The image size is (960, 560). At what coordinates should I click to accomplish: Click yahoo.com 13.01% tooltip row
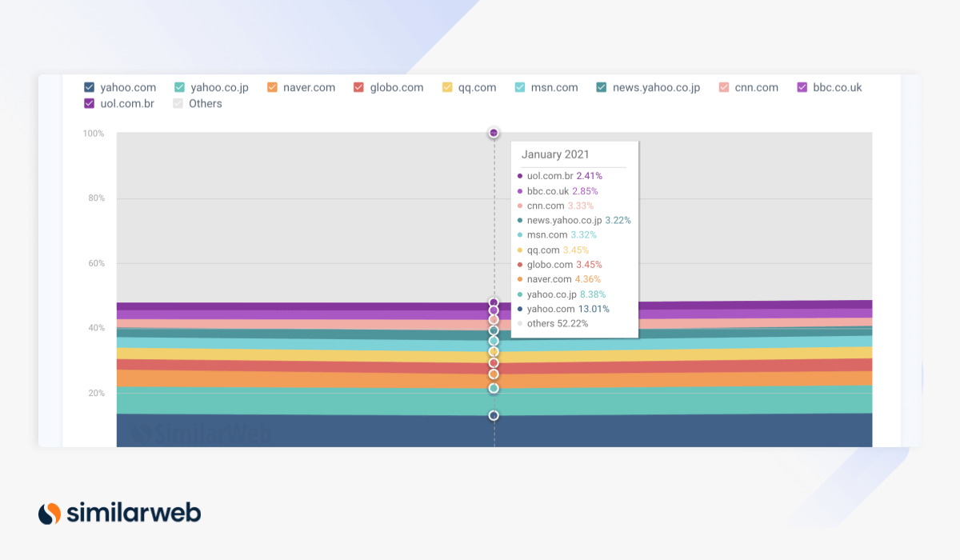click(562, 309)
